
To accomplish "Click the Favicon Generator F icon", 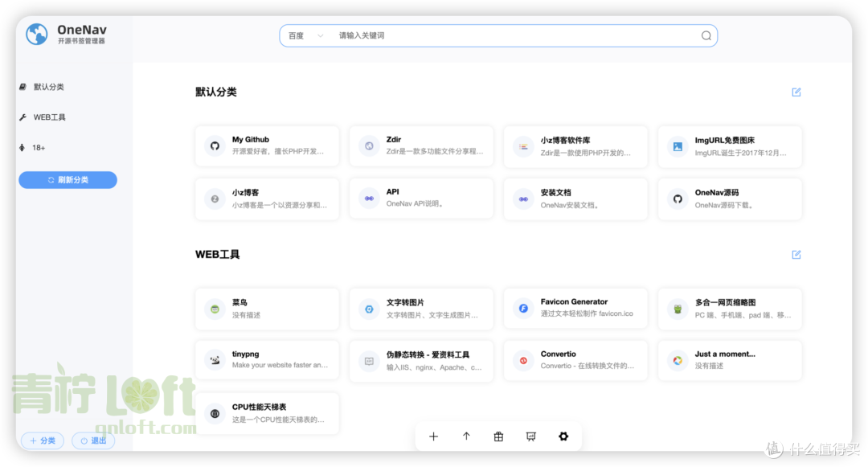I will point(523,308).
